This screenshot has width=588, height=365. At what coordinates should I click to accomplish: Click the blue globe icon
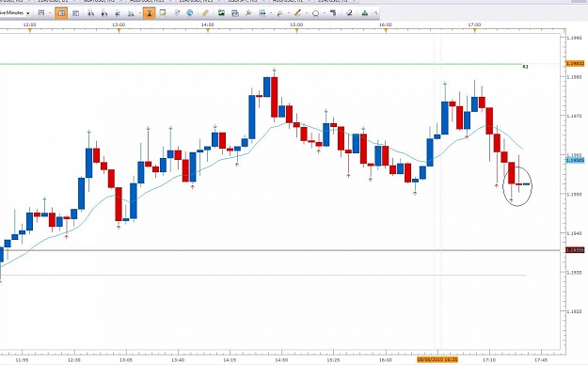pyautogui.click(x=190, y=13)
